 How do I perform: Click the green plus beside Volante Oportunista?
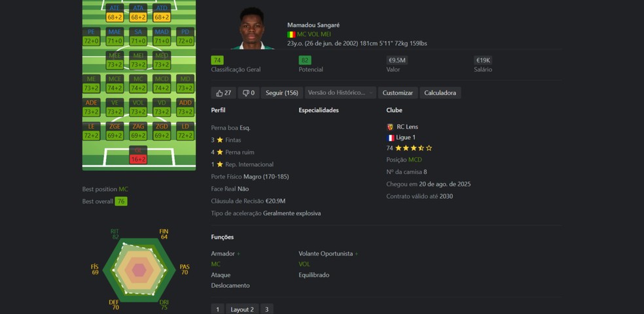pos(357,254)
